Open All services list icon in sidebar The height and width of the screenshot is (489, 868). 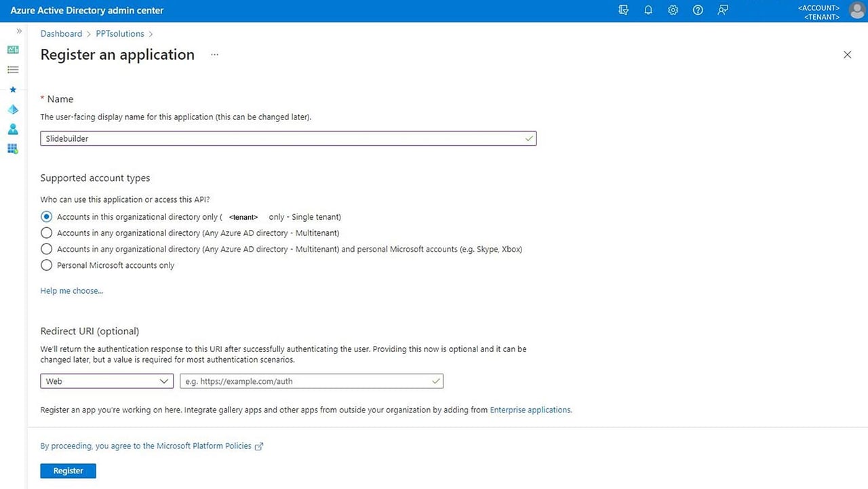(13, 70)
